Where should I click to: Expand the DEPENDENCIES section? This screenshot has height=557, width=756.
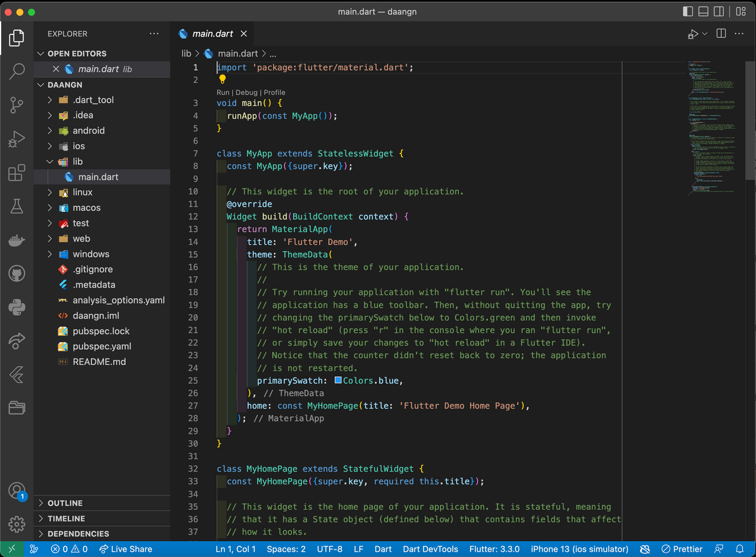coord(102,534)
